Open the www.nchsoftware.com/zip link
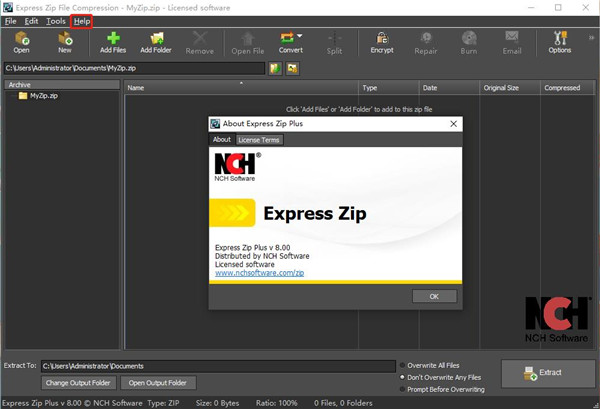The image size is (600, 409). (x=259, y=273)
